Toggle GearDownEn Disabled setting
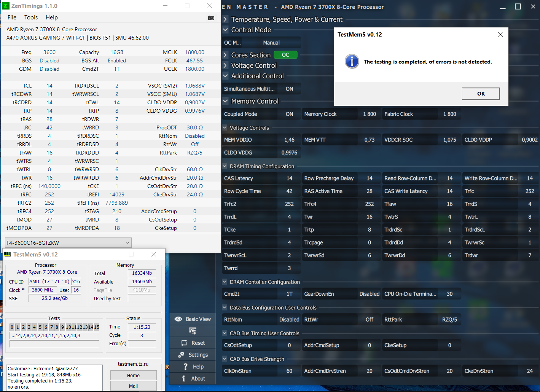The width and height of the screenshot is (540, 392). coord(369,294)
